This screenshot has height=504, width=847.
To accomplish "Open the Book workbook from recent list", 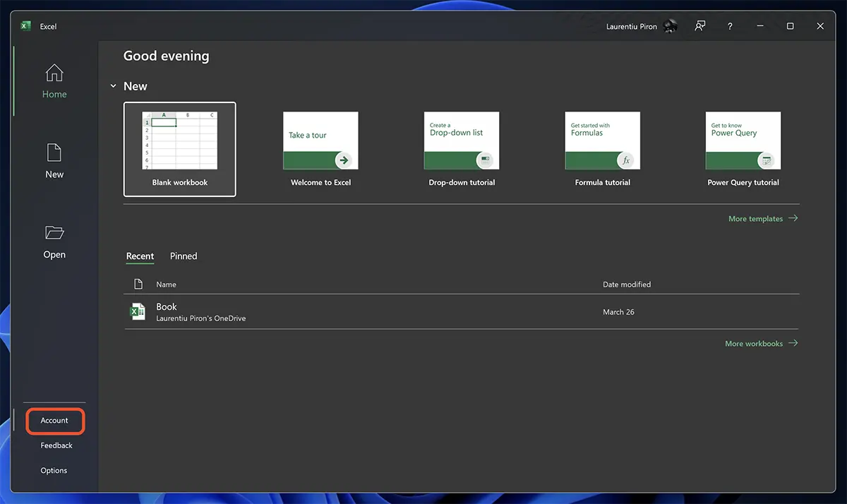I will click(462, 312).
